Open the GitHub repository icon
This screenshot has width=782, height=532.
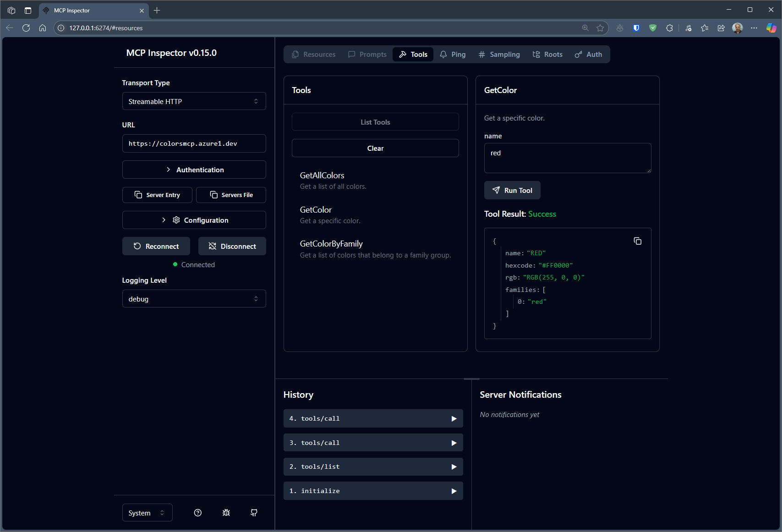tap(254, 513)
